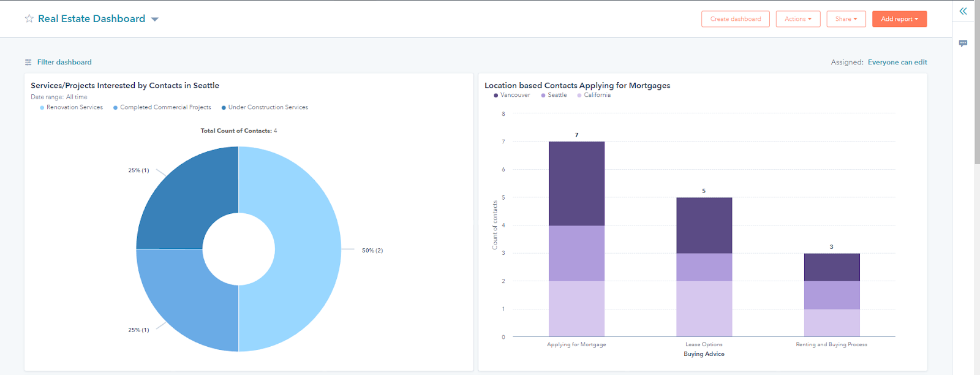Open the Share dropdown

pyautogui.click(x=846, y=19)
